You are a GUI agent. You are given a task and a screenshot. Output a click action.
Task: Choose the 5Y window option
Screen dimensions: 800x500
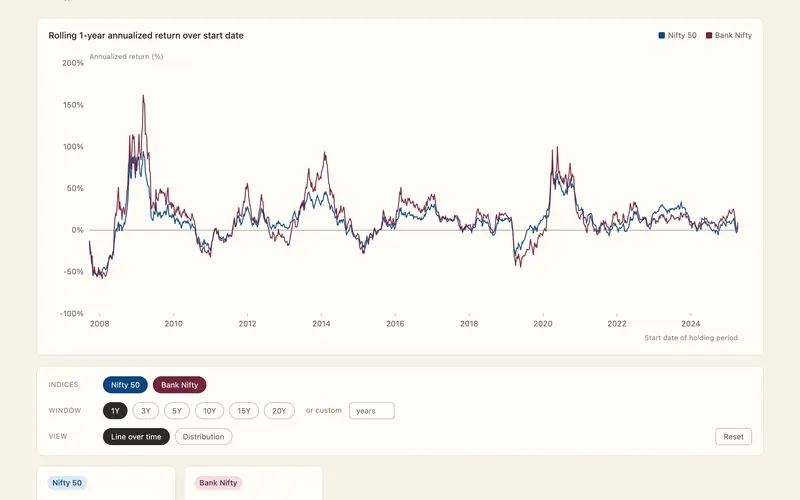(177, 411)
